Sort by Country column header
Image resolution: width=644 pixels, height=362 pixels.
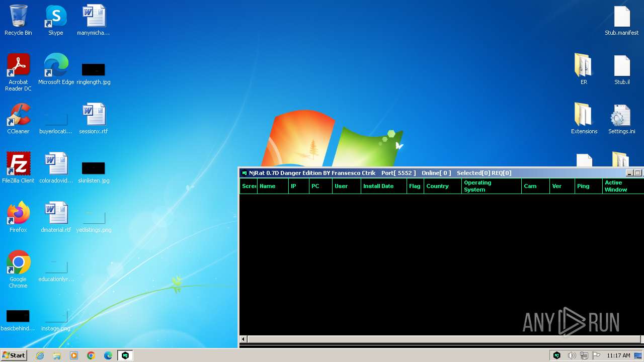[x=443, y=186]
